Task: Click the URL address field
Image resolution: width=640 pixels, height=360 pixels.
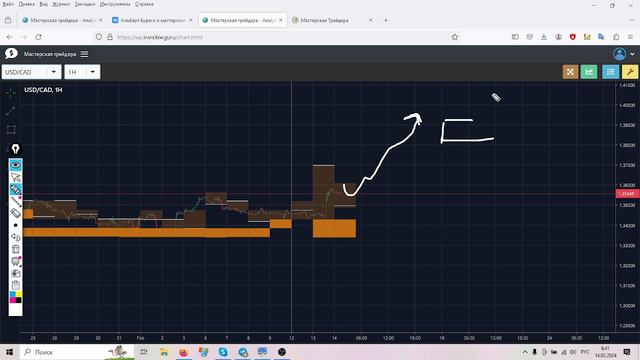Action: (278, 37)
